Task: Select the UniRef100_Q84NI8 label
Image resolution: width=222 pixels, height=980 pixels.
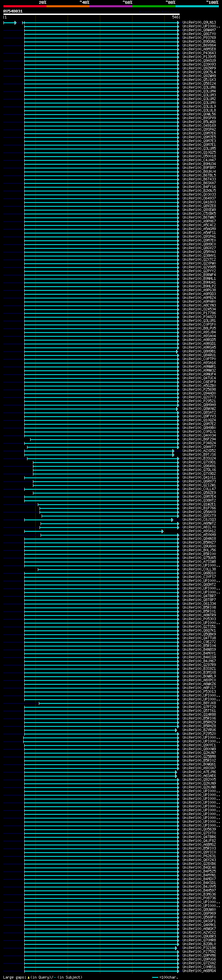Action: [x=199, y=539]
